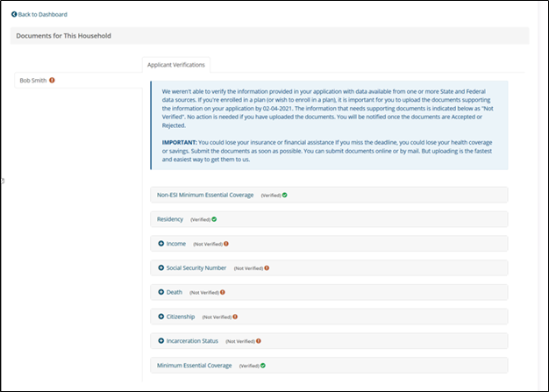The height and width of the screenshot is (392, 549).
Task: Expand the Income verification section
Action: click(161, 244)
